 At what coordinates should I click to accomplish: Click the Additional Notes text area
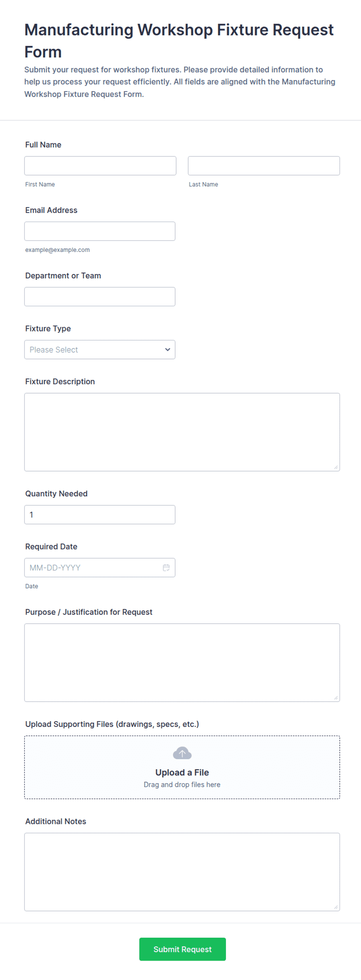point(182,872)
